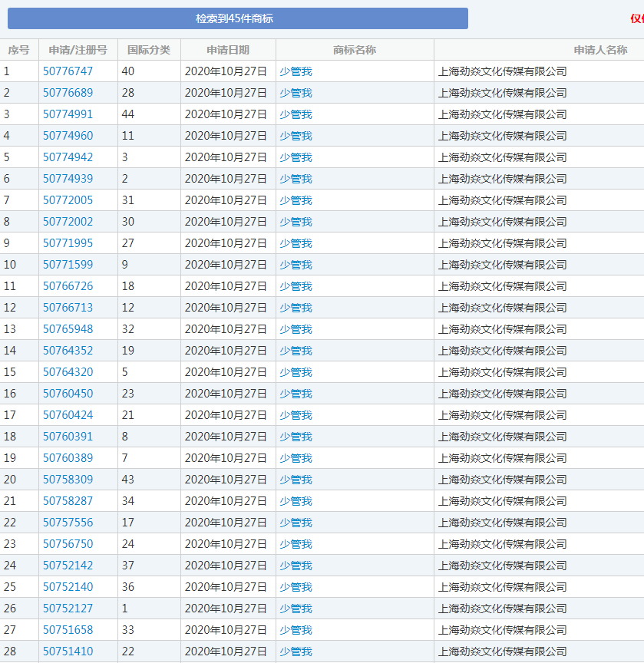This screenshot has height=663, width=644.
Task: Open application number 50774991 link
Action: point(68,114)
